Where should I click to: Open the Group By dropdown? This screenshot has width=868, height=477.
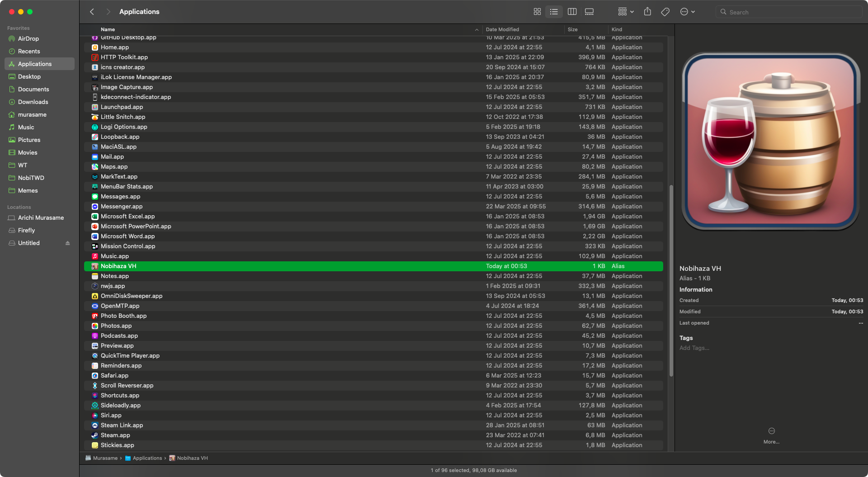(626, 12)
